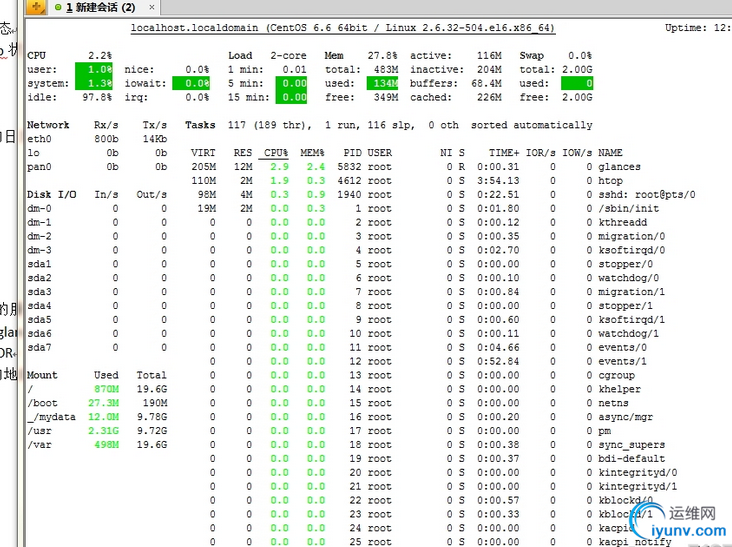Image resolution: width=732 pixels, height=547 pixels.
Task: Click the Disk I/O section heading
Action: 51,195
